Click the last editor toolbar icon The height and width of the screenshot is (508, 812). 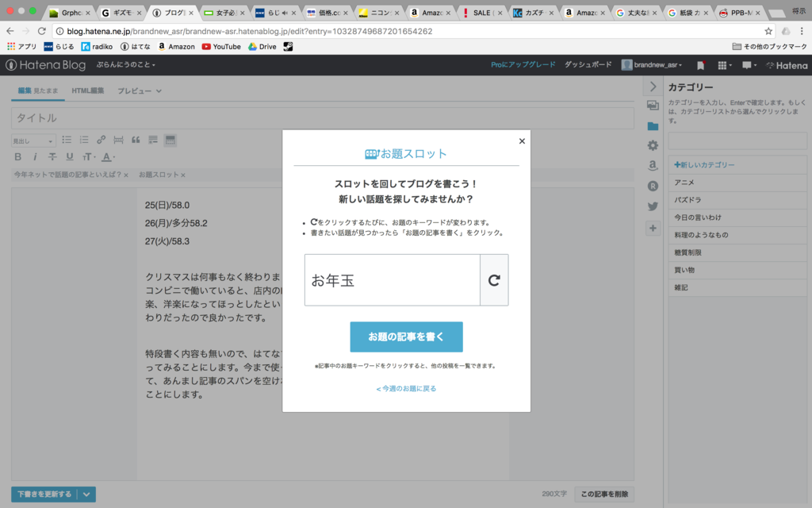(170, 140)
